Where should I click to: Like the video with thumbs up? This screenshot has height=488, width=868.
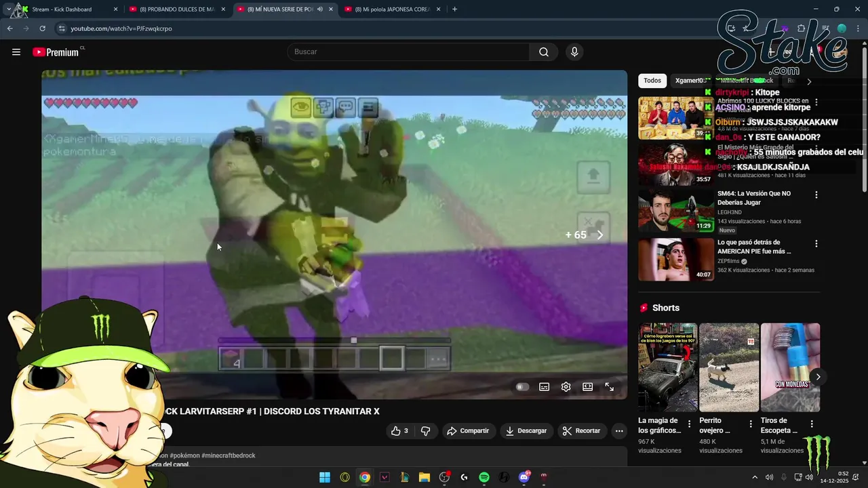[x=399, y=430]
